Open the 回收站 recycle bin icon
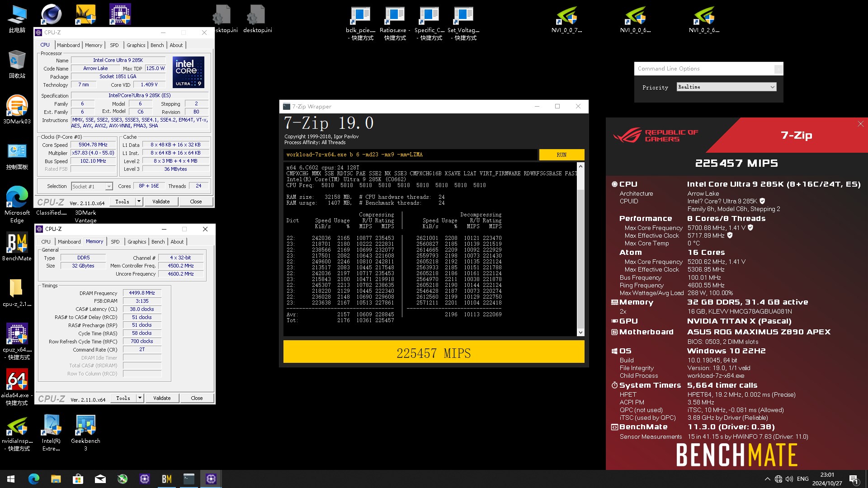Image resolution: width=868 pixels, height=488 pixels. [17, 64]
